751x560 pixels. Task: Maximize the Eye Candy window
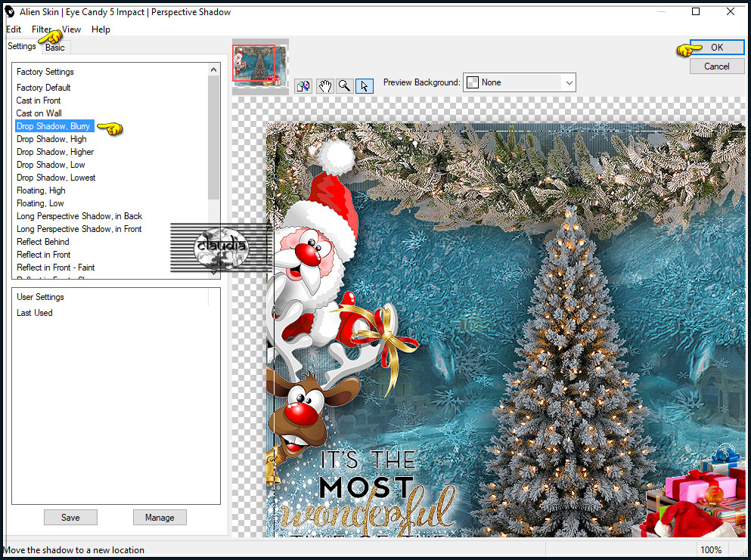pyautogui.click(x=696, y=11)
